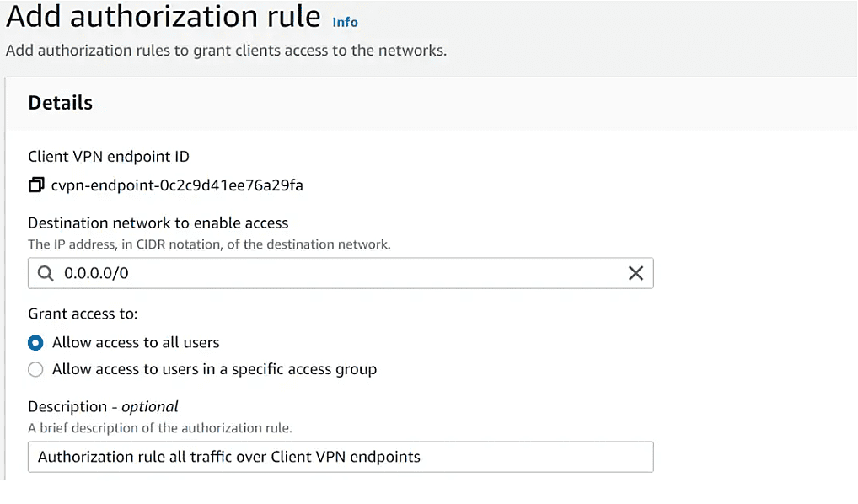
Task: Copy the Client VPN endpoint ID
Action: coord(36,185)
